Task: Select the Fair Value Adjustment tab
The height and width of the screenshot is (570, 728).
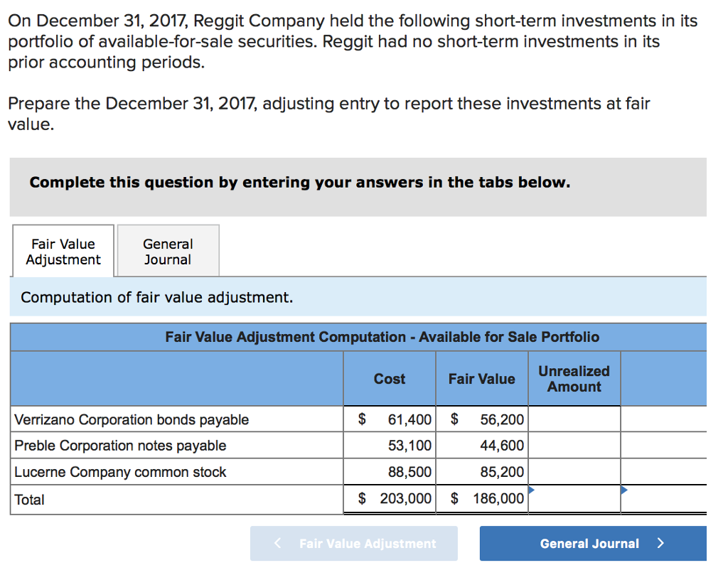Action: [62, 250]
